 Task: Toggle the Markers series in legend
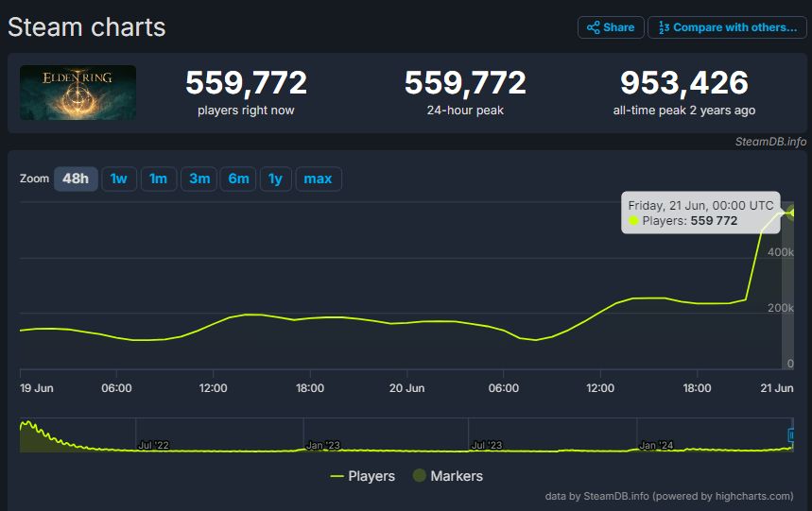(x=448, y=476)
